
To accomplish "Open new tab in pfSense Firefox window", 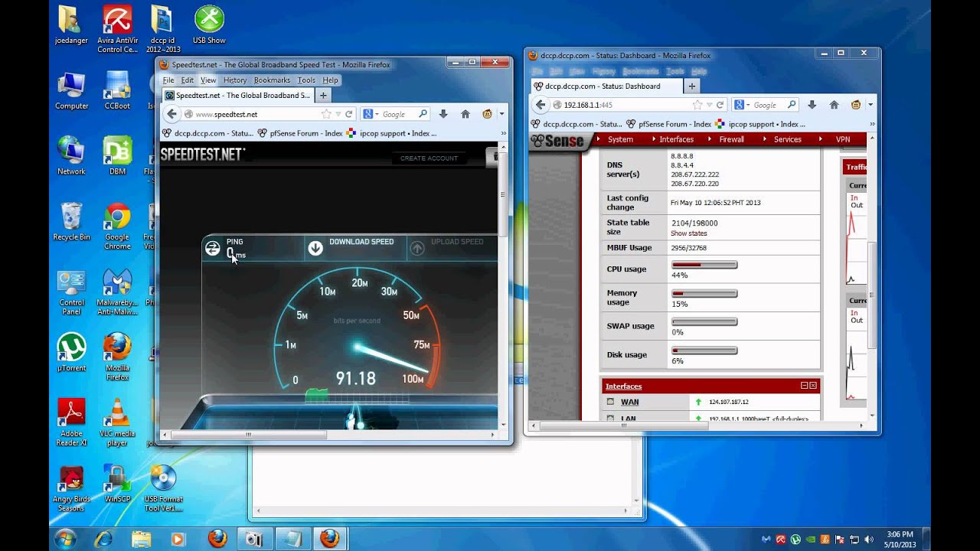I will tap(691, 86).
